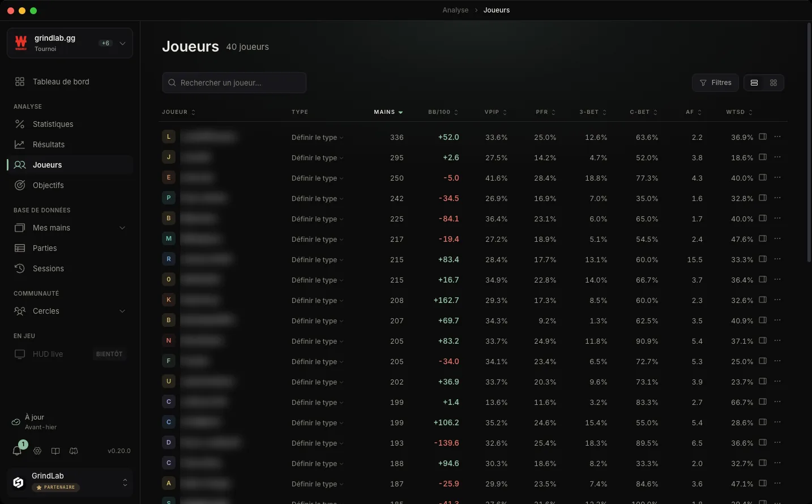Image resolution: width=812 pixels, height=504 pixels.
Task: Open the grindlab.gg site switcher dropdown
Action: 70,43
